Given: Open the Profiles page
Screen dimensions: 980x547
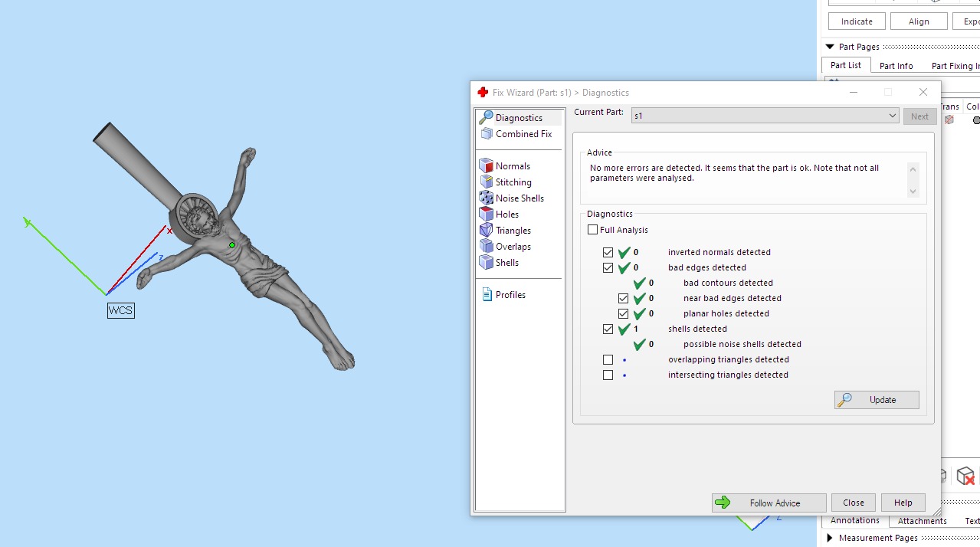Looking at the screenshot, I should click(510, 294).
